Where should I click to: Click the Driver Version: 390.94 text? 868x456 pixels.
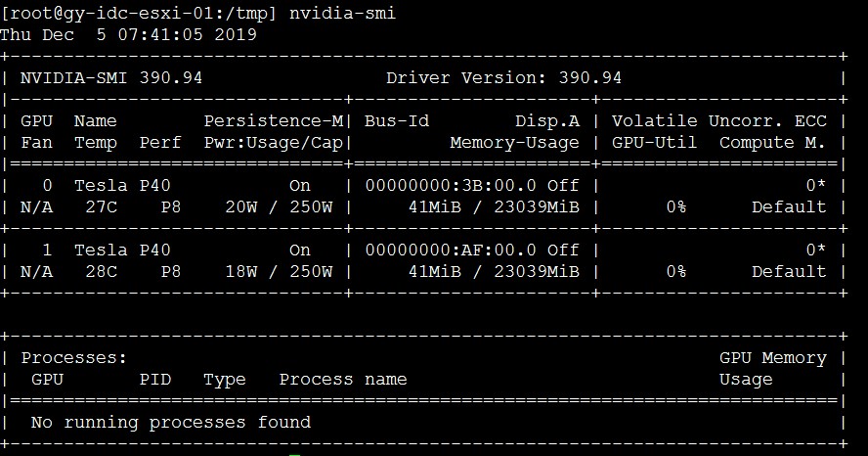tap(503, 77)
